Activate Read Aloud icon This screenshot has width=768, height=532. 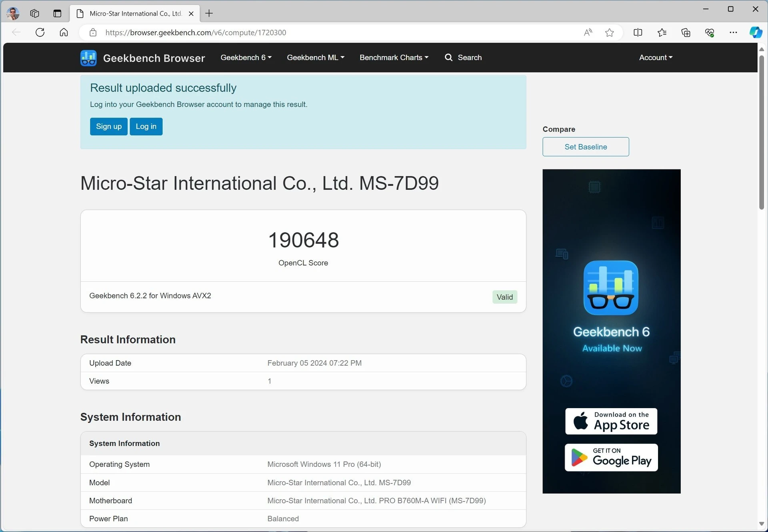pyautogui.click(x=588, y=32)
